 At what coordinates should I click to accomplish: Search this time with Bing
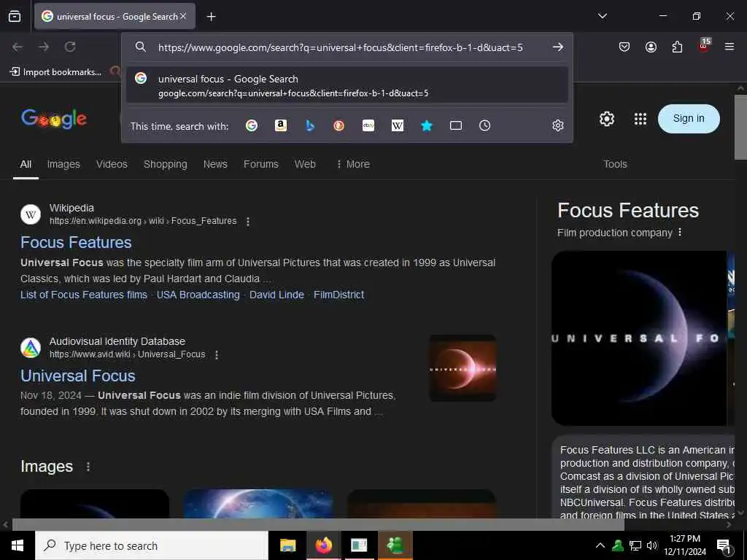310,125
